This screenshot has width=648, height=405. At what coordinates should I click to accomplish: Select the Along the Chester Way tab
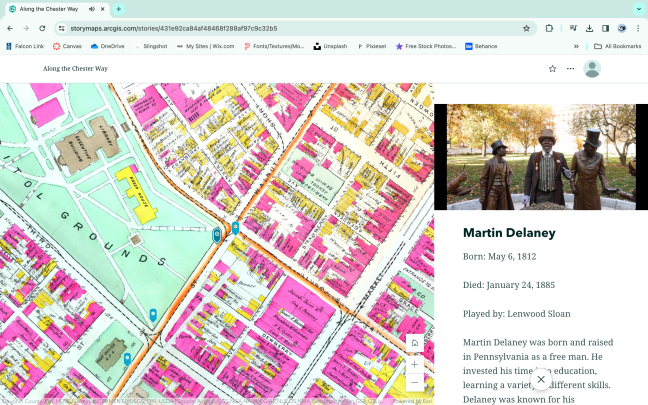(50, 9)
